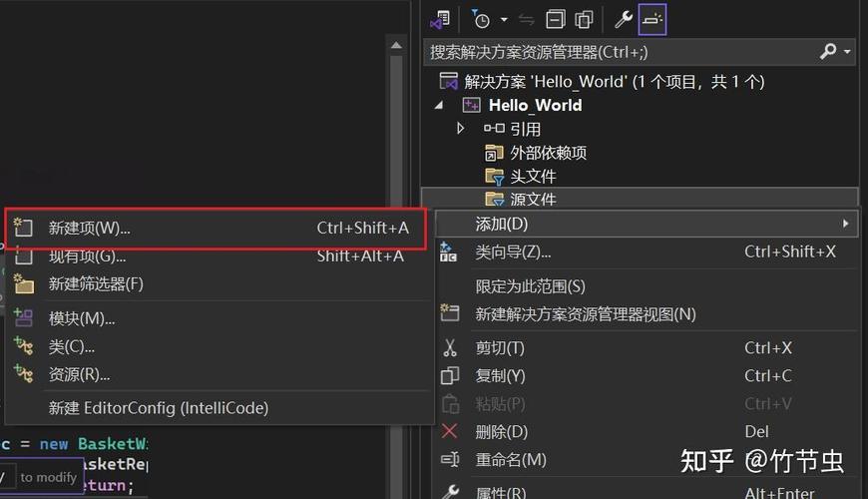Click the new item icon
The image size is (868, 499).
[x=23, y=228]
